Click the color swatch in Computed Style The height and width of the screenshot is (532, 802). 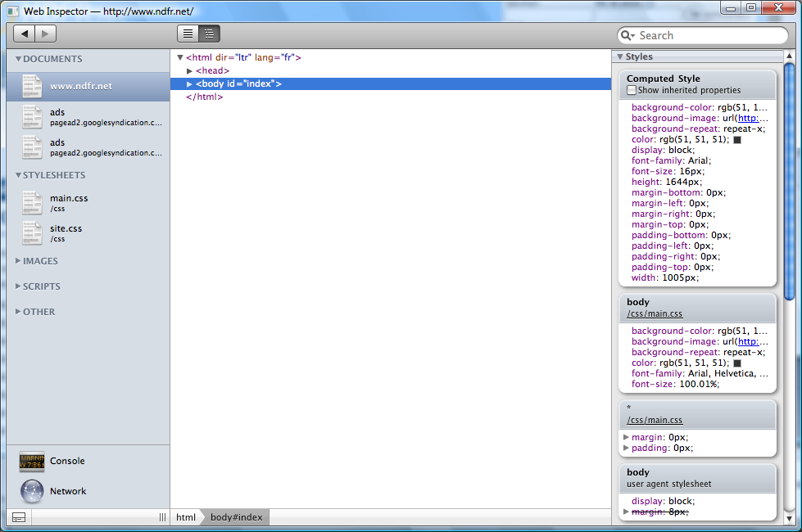coord(736,140)
